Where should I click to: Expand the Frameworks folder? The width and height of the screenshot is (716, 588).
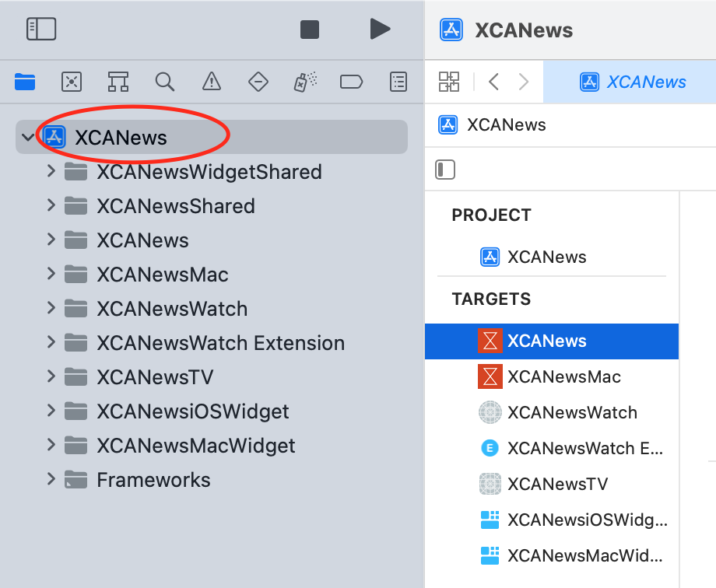[51, 479]
